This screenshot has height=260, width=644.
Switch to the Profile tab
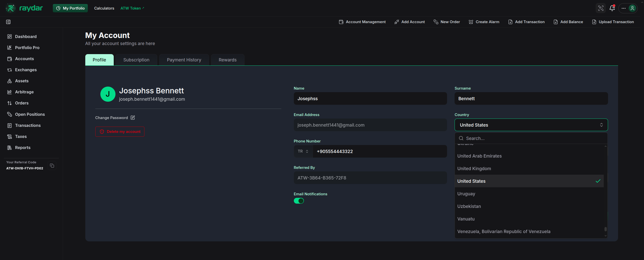point(99,60)
